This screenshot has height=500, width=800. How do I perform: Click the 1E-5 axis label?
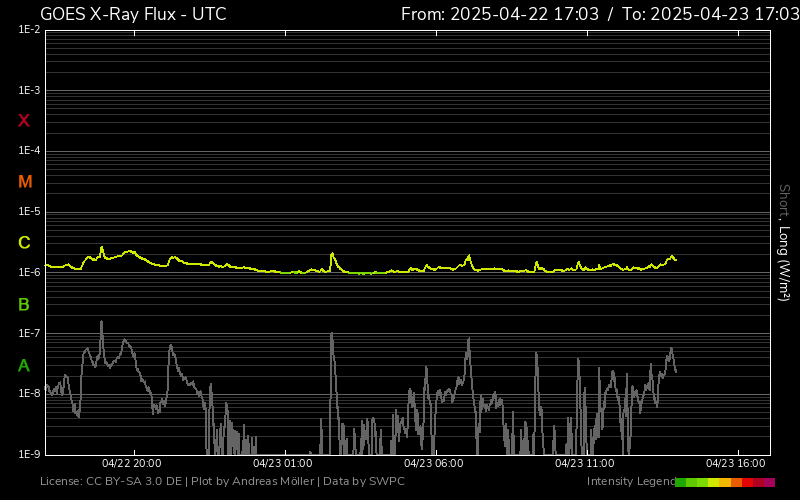tap(29, 211)
